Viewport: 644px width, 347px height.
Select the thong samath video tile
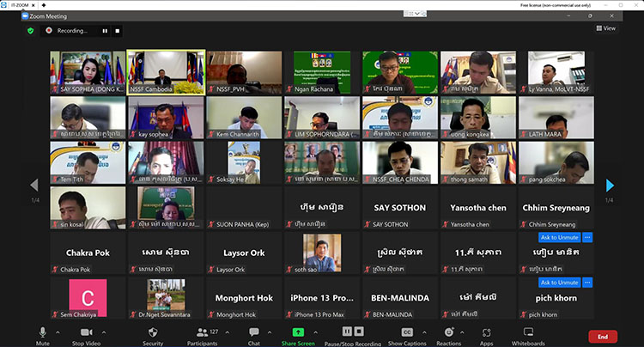[x=478, y=162]
